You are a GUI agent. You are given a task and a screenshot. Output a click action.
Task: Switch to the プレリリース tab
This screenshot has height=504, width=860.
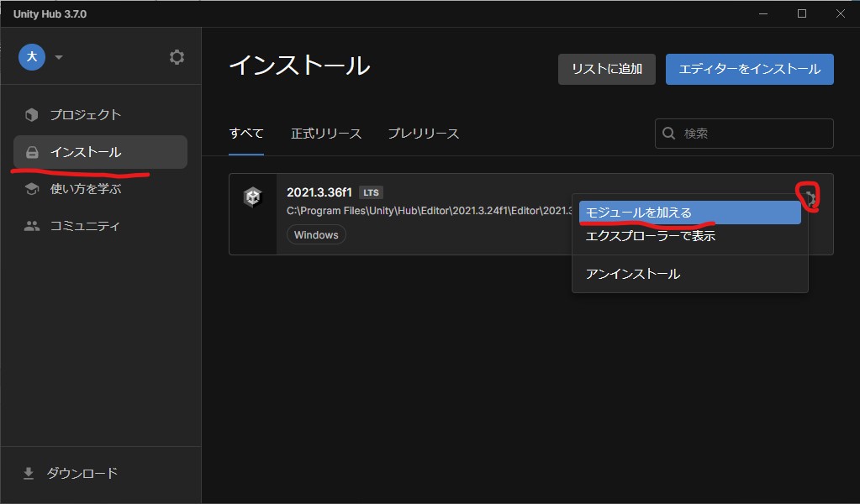[x=423, y=134]
